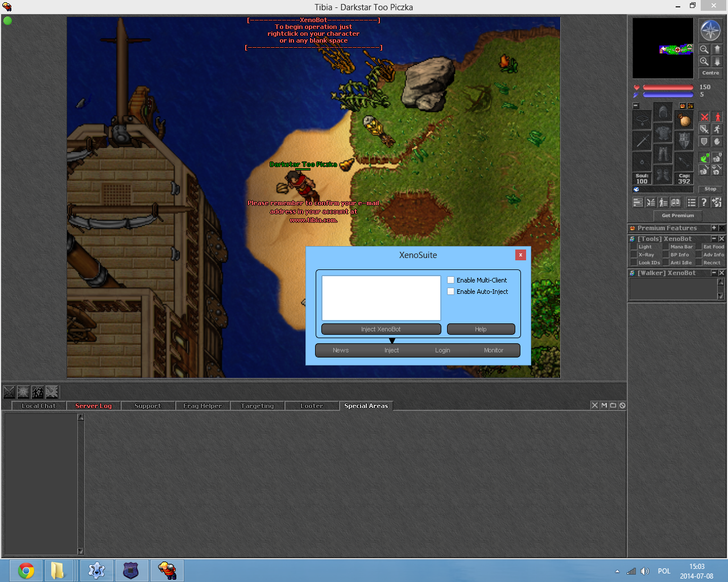Click the minimap view

click(x=663, y=48)
